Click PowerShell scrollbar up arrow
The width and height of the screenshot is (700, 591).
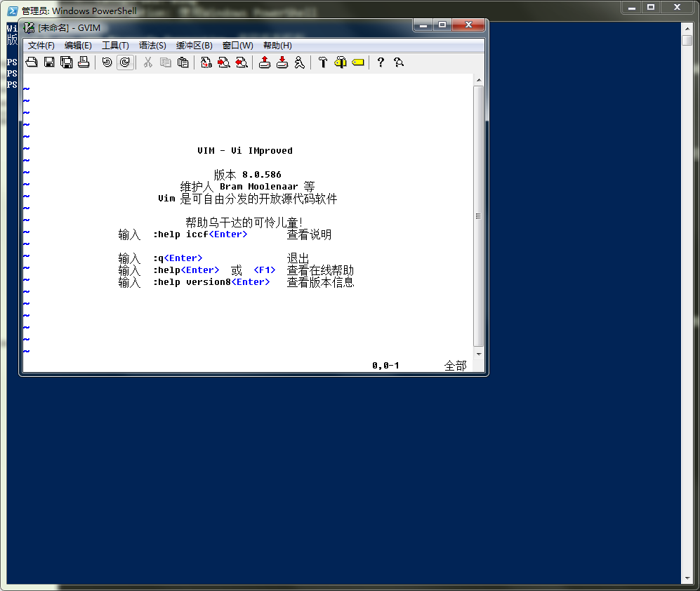(687, 29)
